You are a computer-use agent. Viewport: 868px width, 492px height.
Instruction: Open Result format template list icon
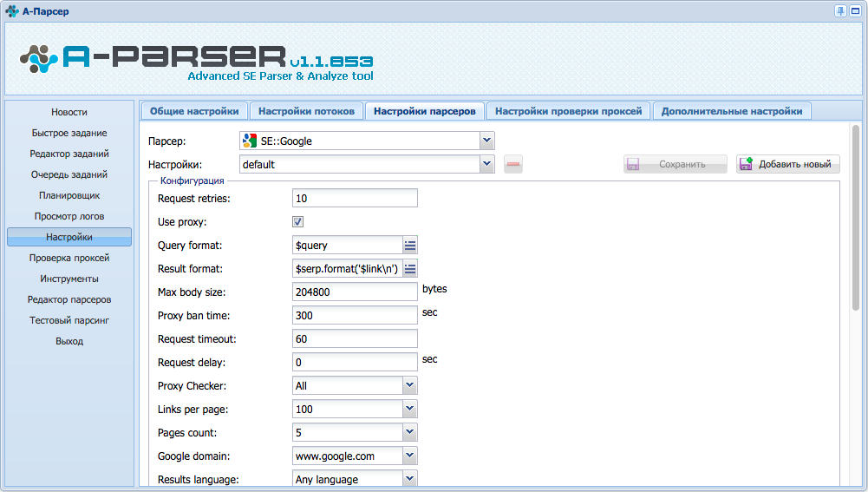(x=409, y=269)
